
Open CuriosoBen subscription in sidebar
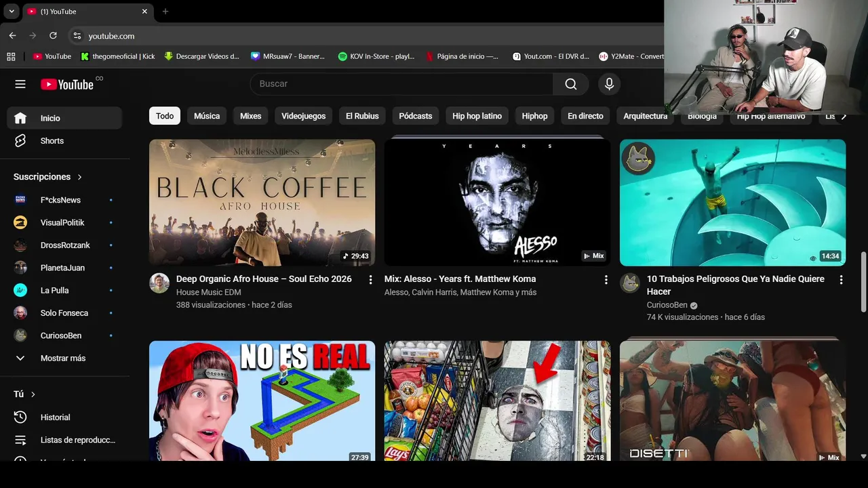pyautogui.click(x=64, y=335)
